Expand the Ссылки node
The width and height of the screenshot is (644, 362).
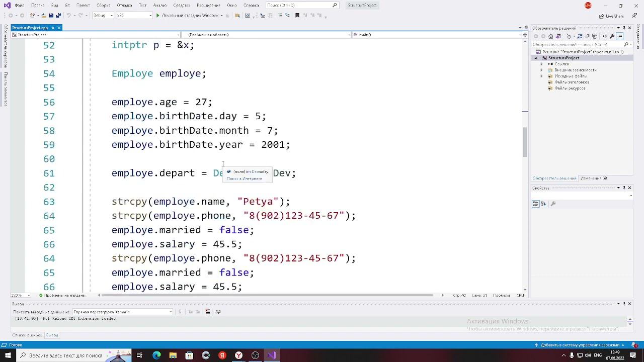pyautogui.click(x=542, y=64)
